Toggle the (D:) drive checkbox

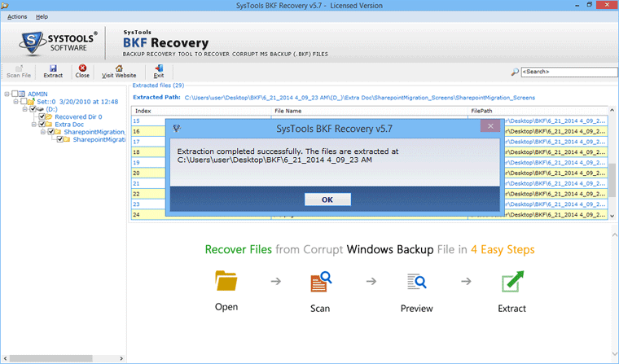coord(33,109)
